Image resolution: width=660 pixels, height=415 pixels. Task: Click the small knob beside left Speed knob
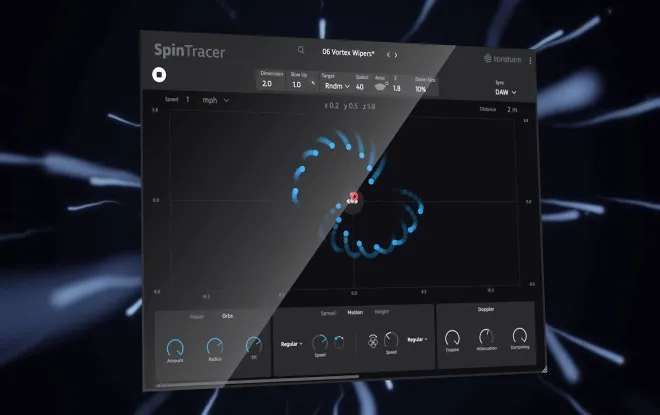click(x=339, y=342)
